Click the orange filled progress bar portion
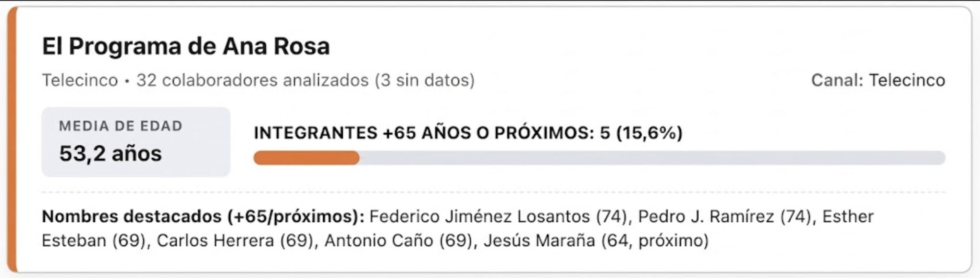 pyautogui.click(x=306, y=158)
